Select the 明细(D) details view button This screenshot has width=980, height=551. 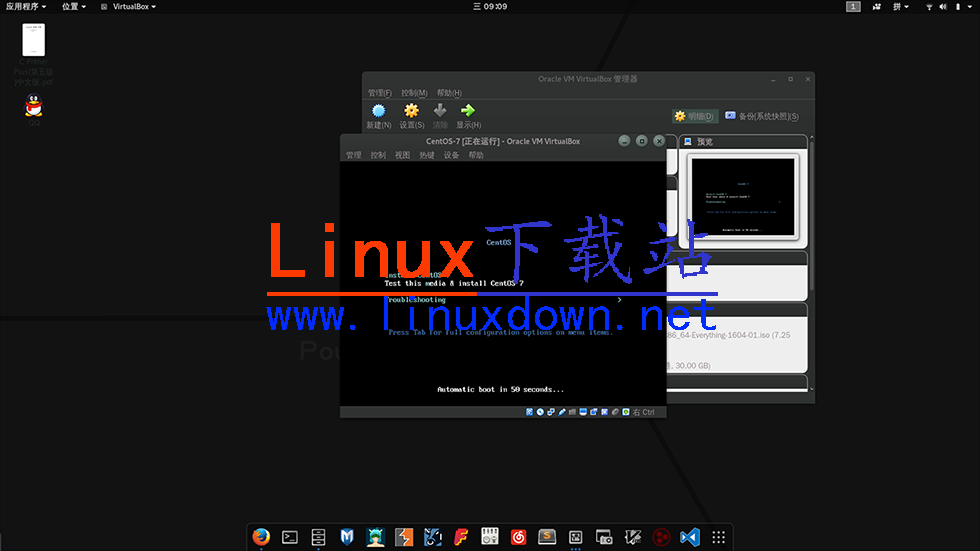(694, 116)
